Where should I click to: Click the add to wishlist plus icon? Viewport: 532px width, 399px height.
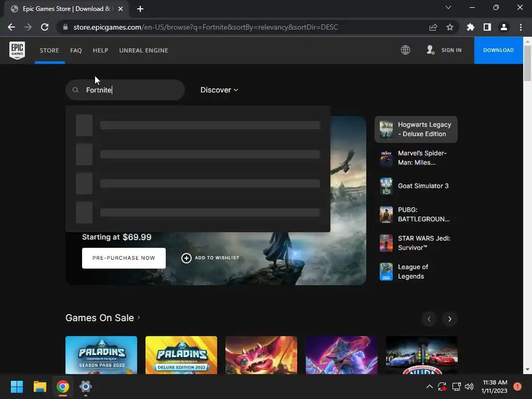[x=187, y=258]
